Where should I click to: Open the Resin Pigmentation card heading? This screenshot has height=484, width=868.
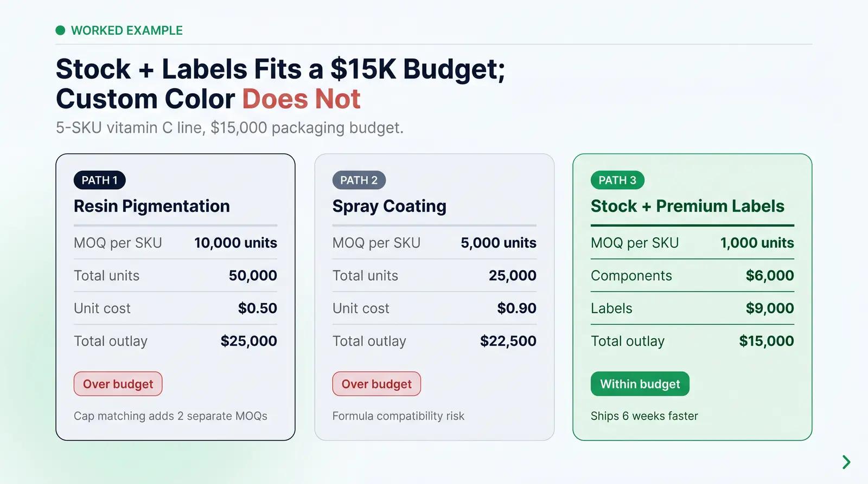click(x=152, y=206)
